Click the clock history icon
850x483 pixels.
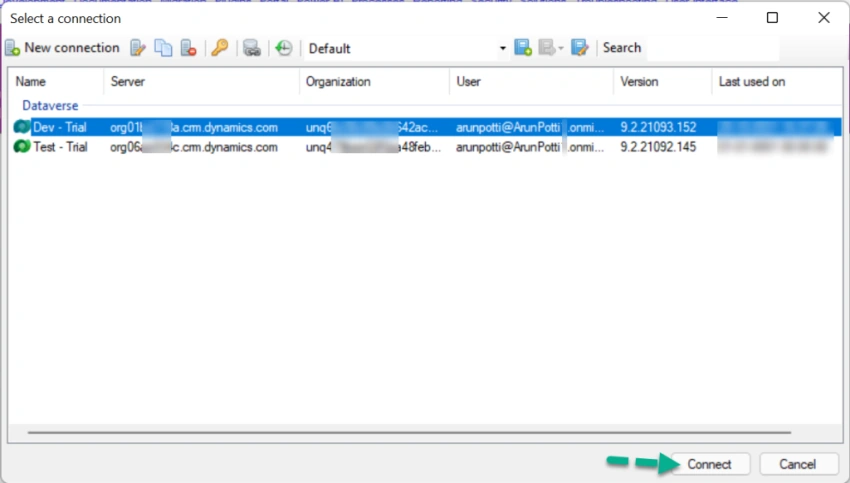point(284,48)
